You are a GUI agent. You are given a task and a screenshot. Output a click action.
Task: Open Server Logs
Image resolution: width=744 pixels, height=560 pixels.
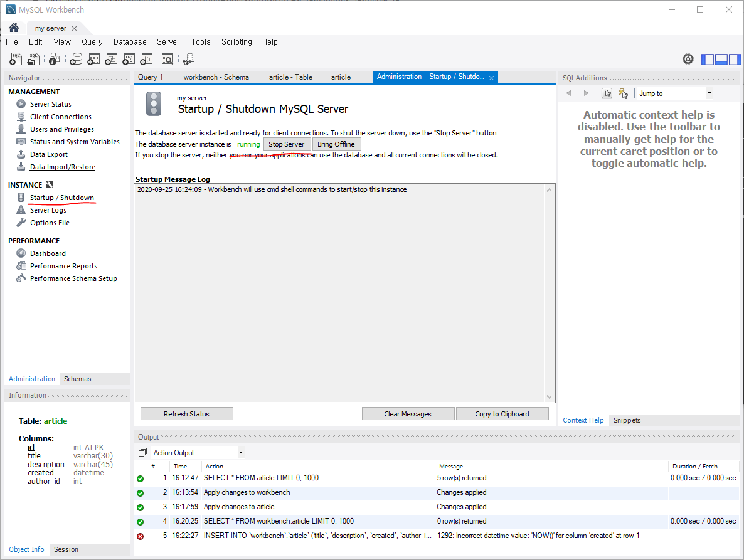[x=48, y=210]
